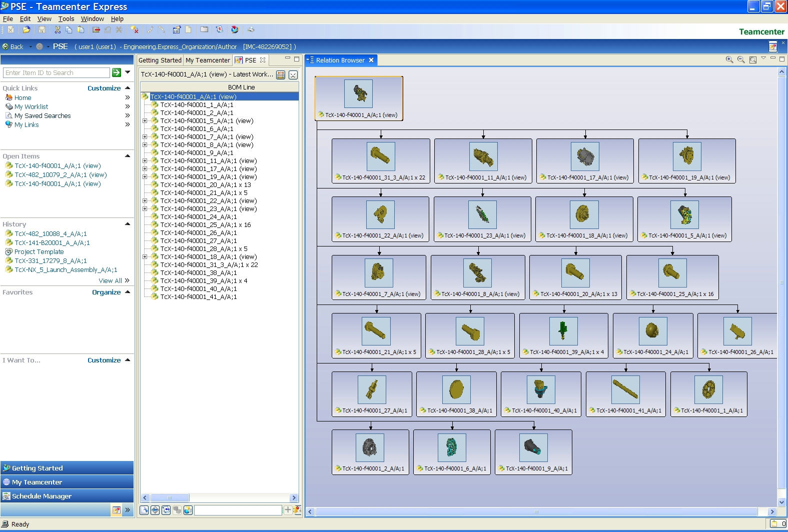Screen dimensions: 788x532
Task: Click the red R document toolbar icon
Action: pyautogui.click(x=219, y=30)
